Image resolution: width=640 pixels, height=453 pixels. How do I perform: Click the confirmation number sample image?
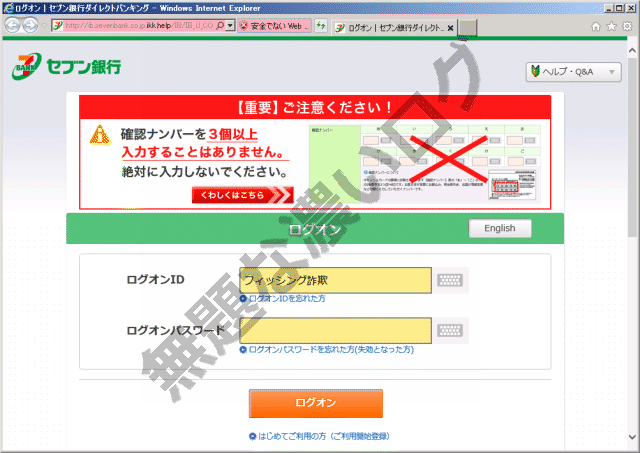(x=425, y=164)
